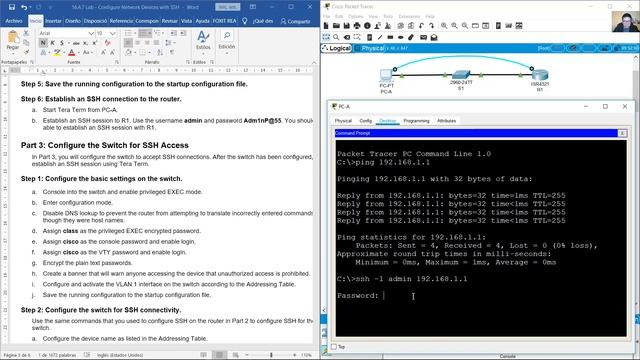This screenshot has height=360, width=640.
Task: Open the Config tab in PC-A window
Action: pyautogui.click(x=365, y=121)
